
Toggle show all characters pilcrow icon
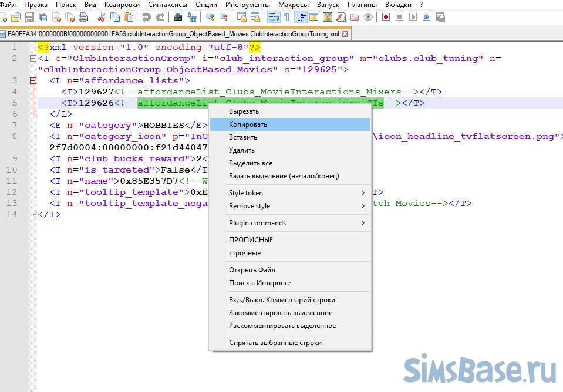(287, 17)
